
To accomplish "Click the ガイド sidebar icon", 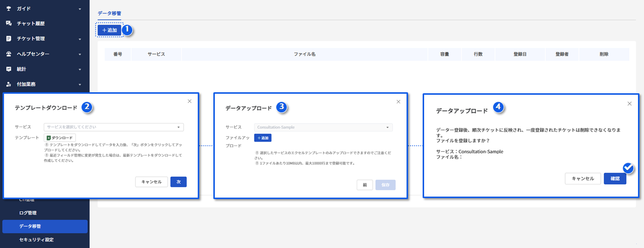I will pos(9,9).
